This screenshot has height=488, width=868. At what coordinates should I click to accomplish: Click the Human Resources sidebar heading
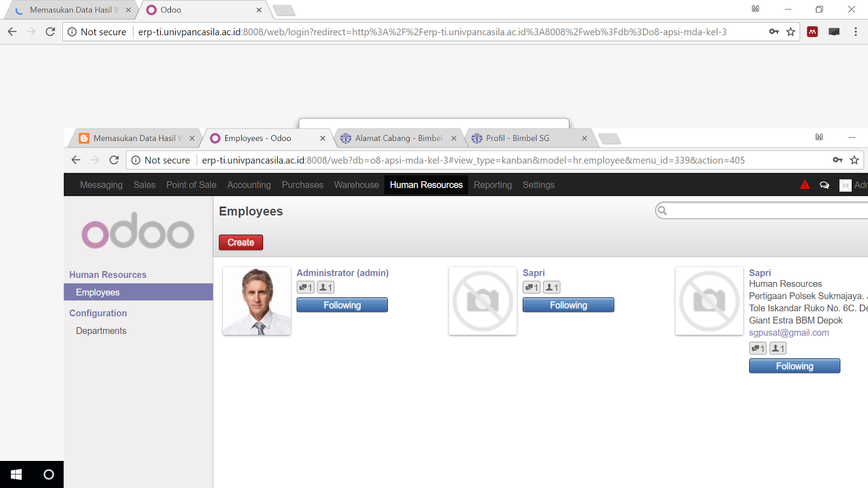pos(108,275)
